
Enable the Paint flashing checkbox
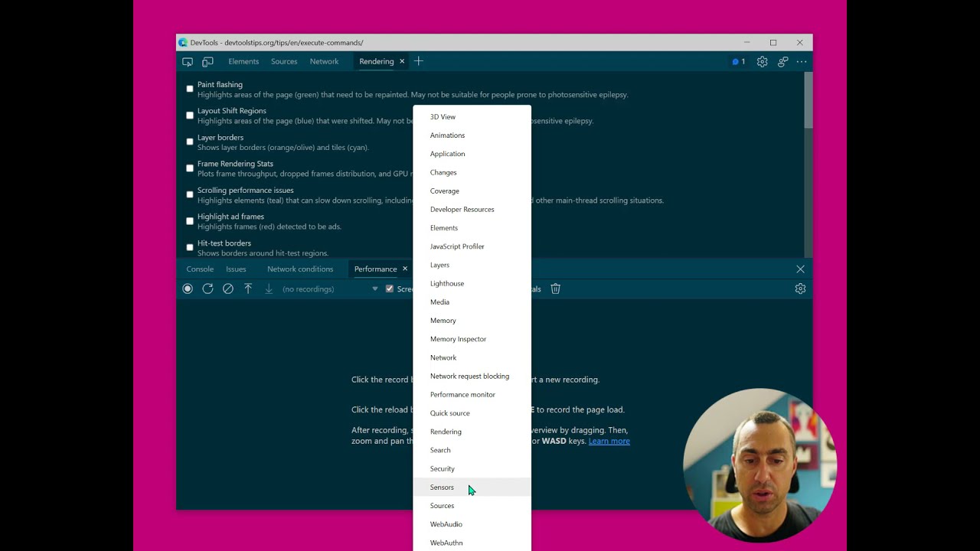[x=190, y=89]
